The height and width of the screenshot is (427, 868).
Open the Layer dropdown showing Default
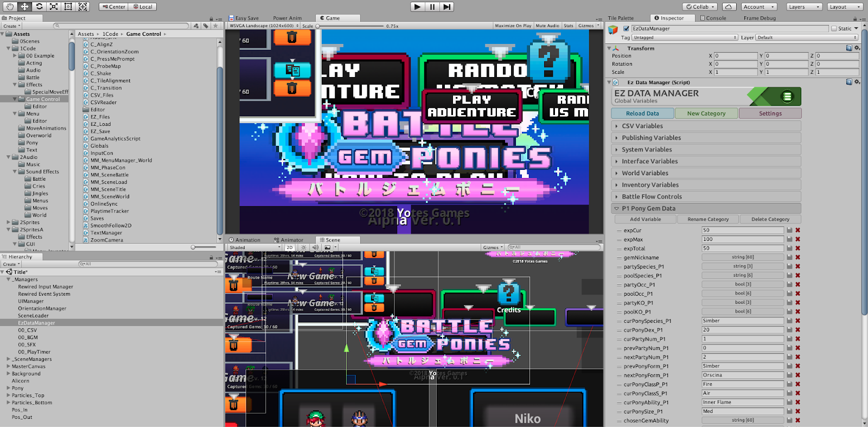click(807, 37)
